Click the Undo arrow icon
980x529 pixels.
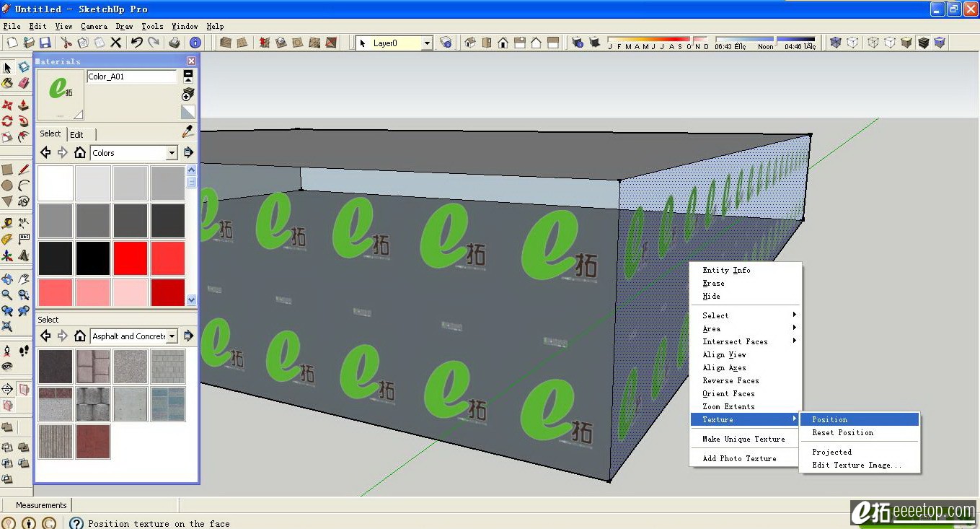click(137, 43)
